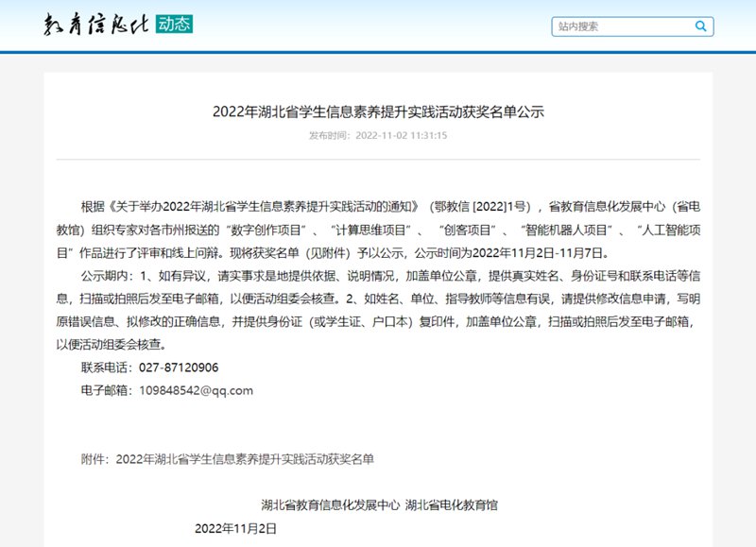This screenshot has width=756, height=547.
Task: Open attachment 2022年湖北省学生信息素养提升实践活动获奖名单
Action: (x=245, y=459)
